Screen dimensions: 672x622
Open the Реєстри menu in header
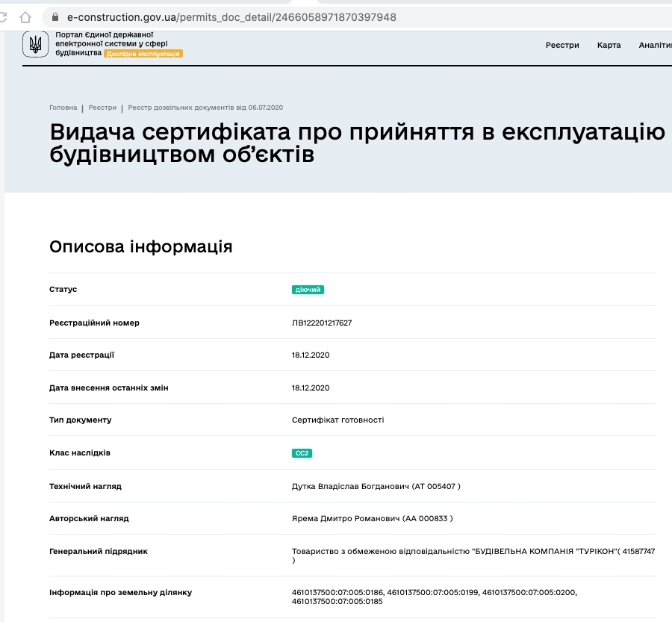(x=562, y=45)
